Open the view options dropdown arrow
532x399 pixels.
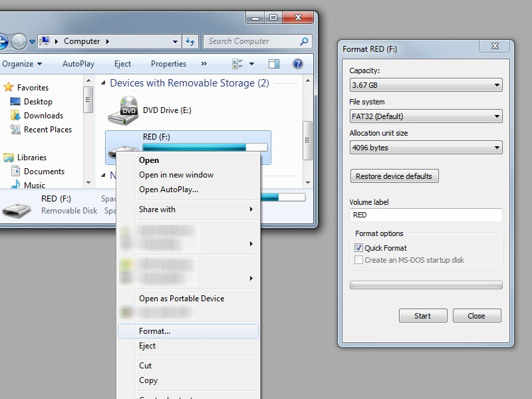(x=251, y=64)
